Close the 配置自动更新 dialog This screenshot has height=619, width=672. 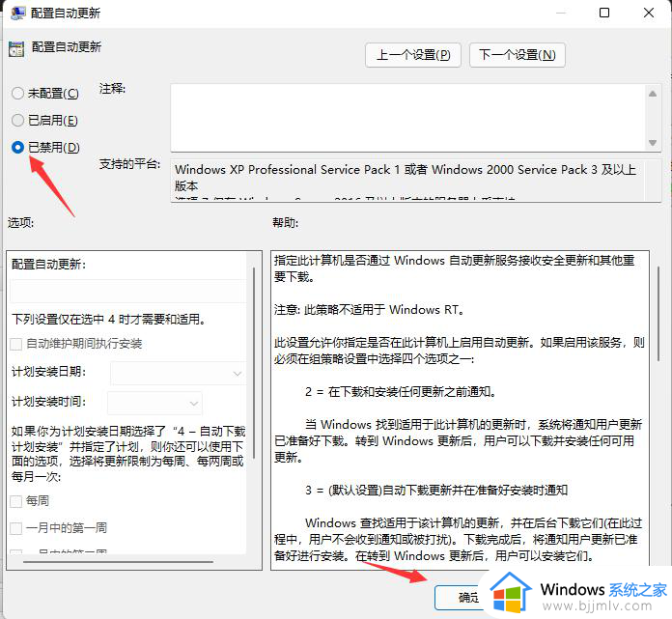pos(649,13)
